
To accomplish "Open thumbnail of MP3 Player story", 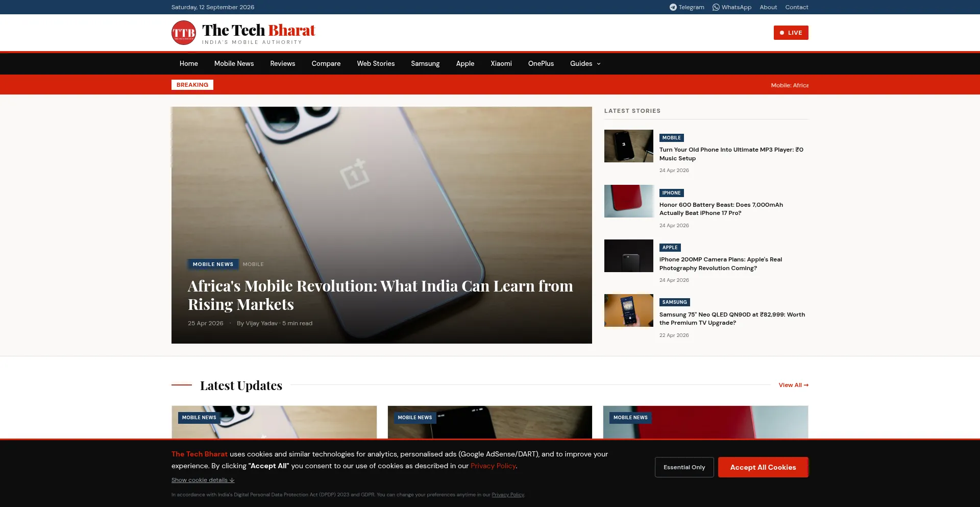I will point(629,146).
